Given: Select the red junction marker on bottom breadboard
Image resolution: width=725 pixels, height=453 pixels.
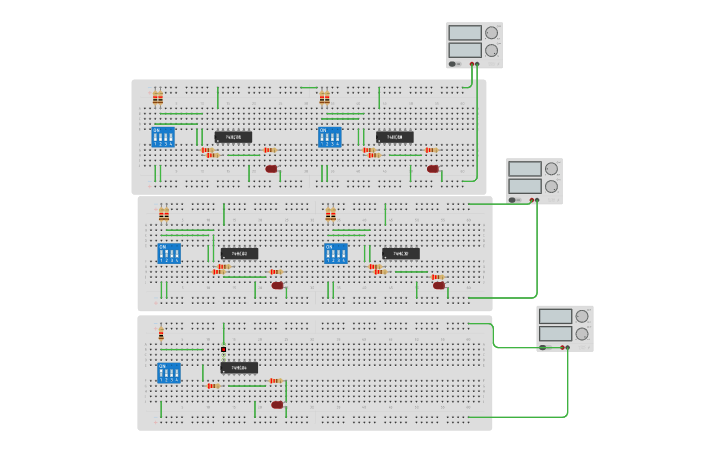Looking at the screenshot, I should click(223, 349).
